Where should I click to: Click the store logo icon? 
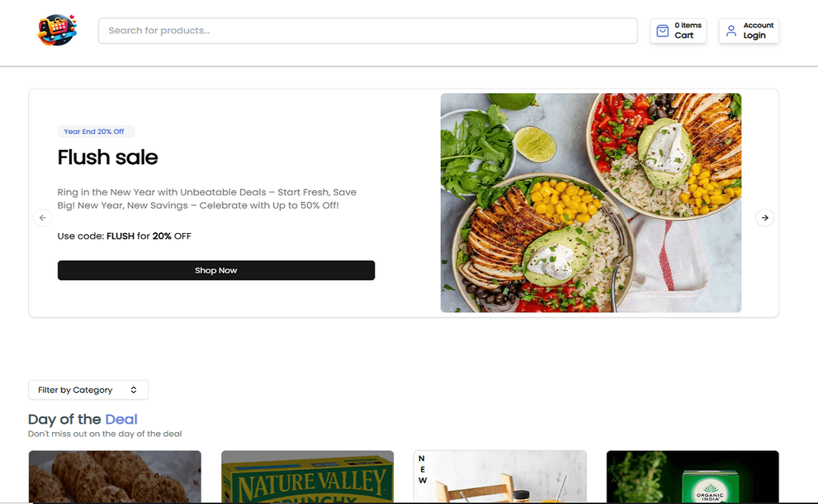(x=58, y=30)
